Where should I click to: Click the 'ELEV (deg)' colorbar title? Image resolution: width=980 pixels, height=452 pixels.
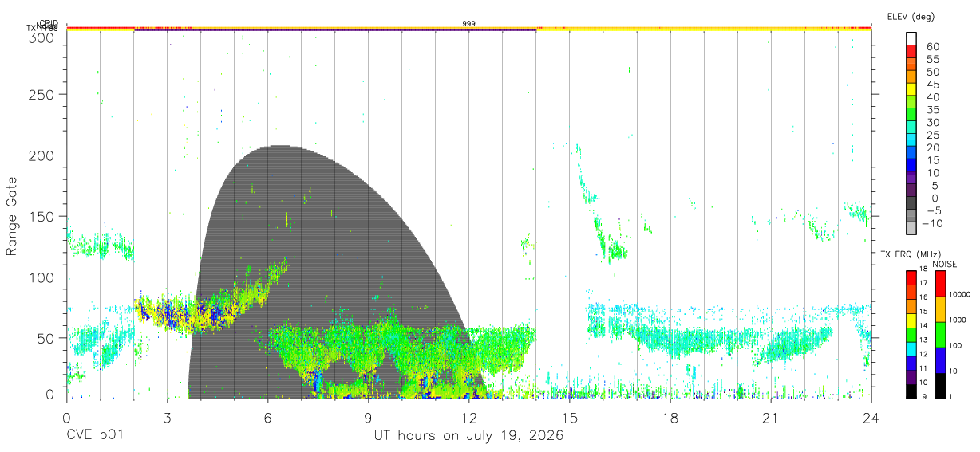911,16
